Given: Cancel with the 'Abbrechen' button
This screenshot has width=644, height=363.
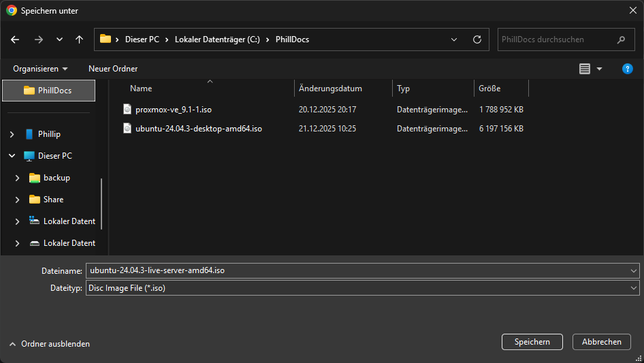Looking at the screenshot, I should 601,342.
